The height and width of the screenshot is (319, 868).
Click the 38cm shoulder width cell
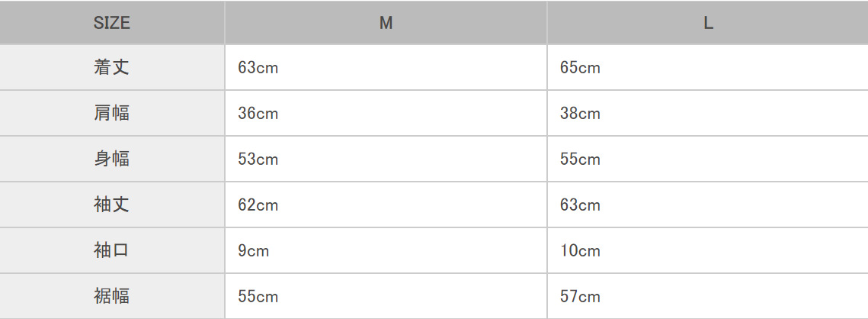(x=580, y=114)
